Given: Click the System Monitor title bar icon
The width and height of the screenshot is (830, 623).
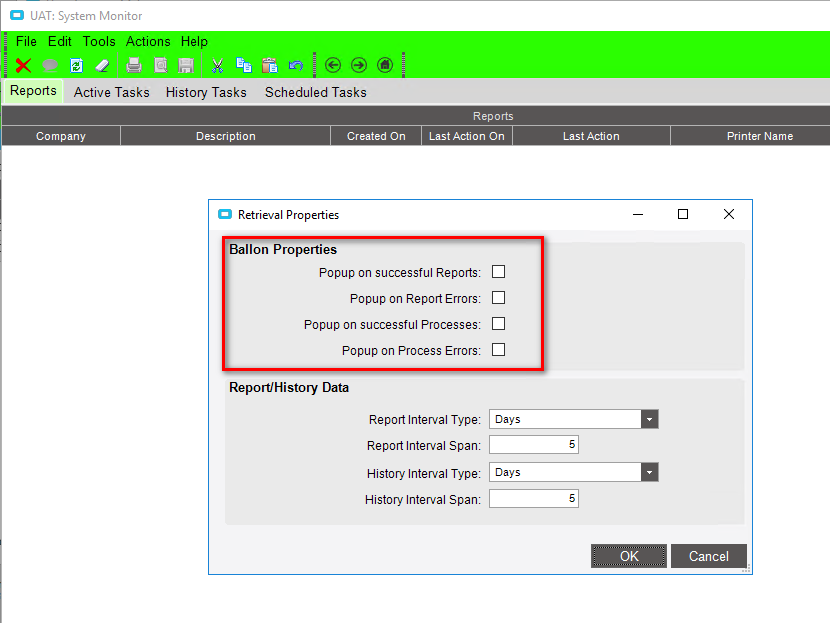Looking at the screenshot, I should [17, 15].
